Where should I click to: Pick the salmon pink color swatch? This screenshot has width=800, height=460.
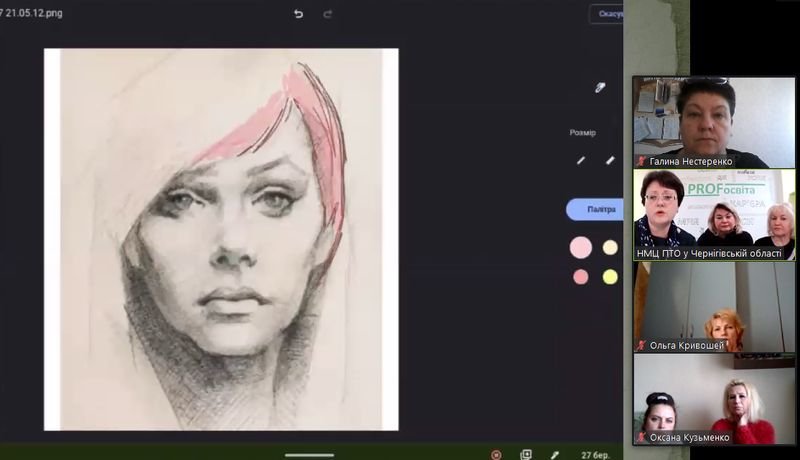[581, 277]
